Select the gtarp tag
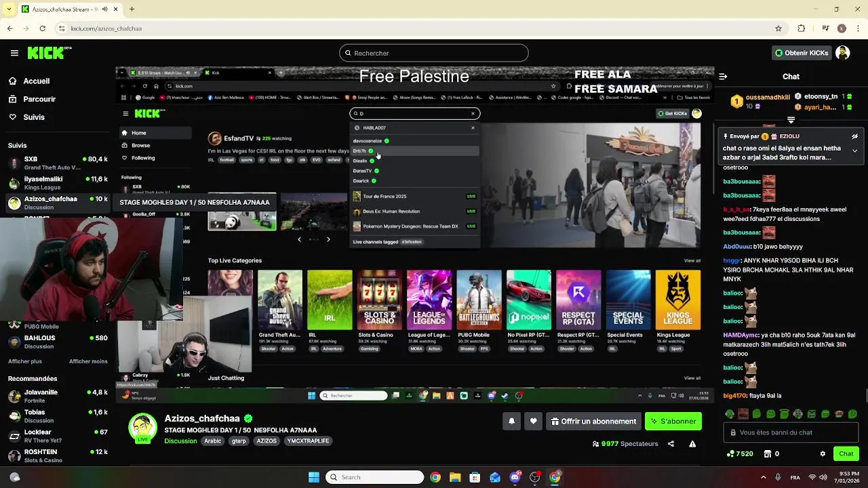This screenshot has height=488, width=868. [239, 441]
